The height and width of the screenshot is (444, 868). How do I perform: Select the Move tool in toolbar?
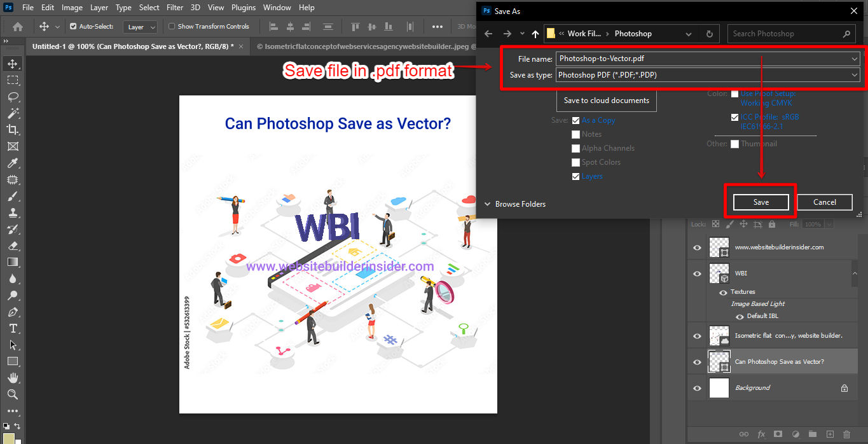[12, 64]
